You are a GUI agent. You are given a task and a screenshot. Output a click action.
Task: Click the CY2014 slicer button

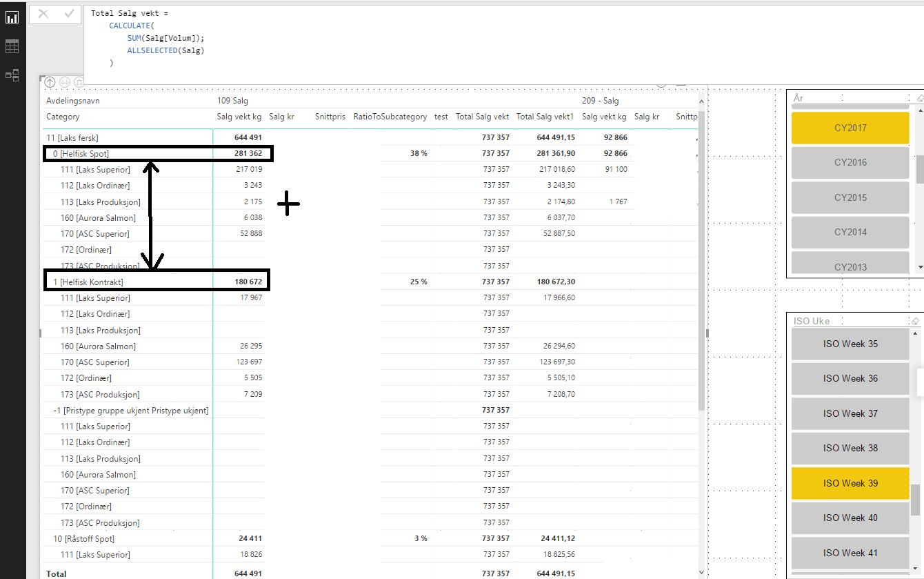coord(850,232)
